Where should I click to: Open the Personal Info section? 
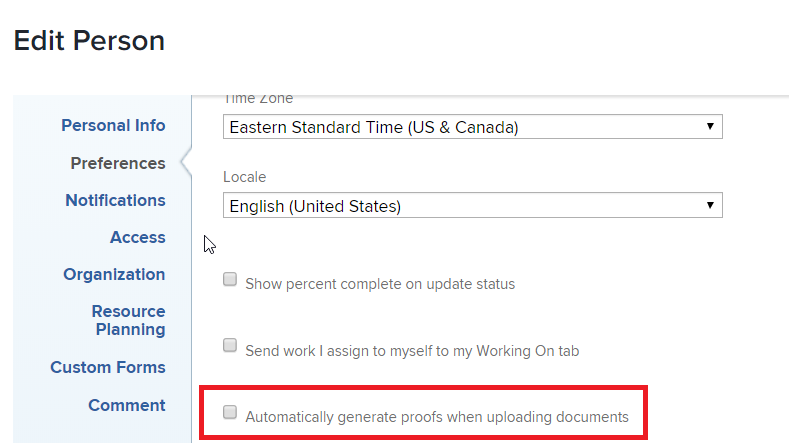(x=113, y=126)
